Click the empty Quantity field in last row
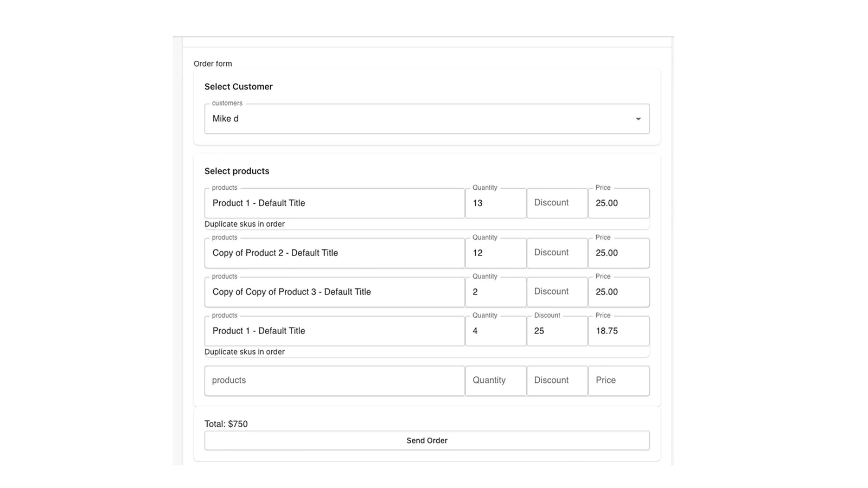The width and height of the screenshot is (868, 488). (495, 381)
